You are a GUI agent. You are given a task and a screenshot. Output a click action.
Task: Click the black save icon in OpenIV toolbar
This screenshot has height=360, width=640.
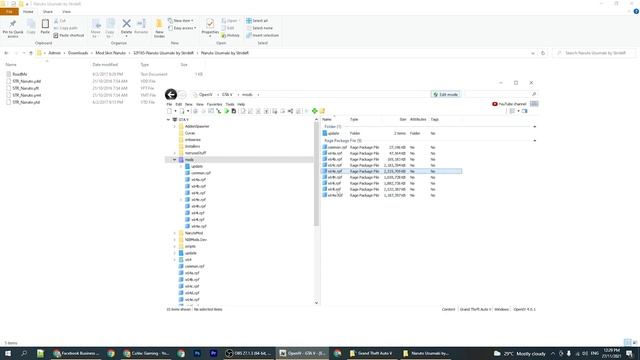[x=234, y=111]
